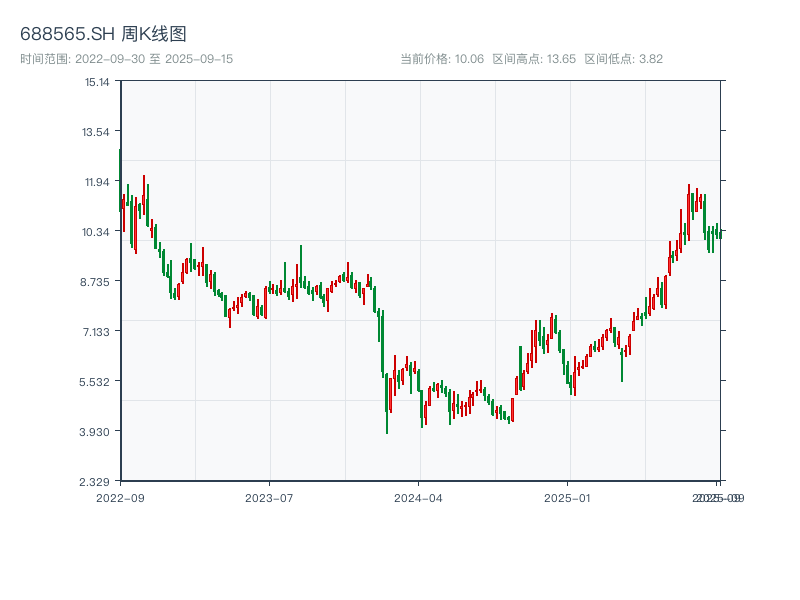Click the 688565.SH weekly K-line chart title
The image size is (800, 600).
point(103,34)
